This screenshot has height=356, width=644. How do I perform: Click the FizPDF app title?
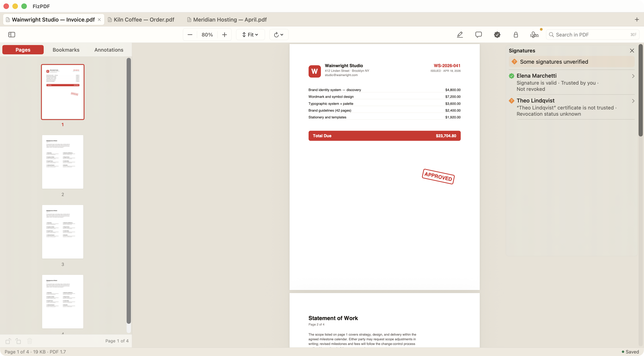tap(41, 6)
